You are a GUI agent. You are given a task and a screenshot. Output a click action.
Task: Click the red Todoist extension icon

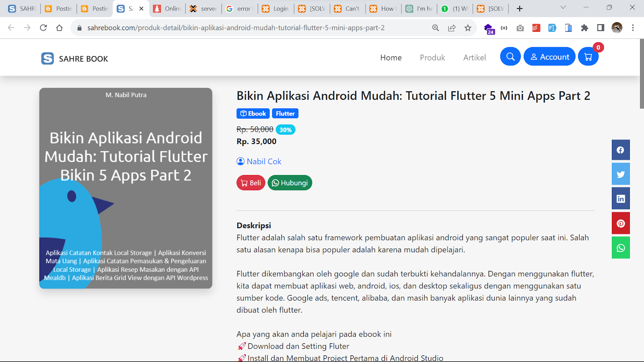coord(536,28)
